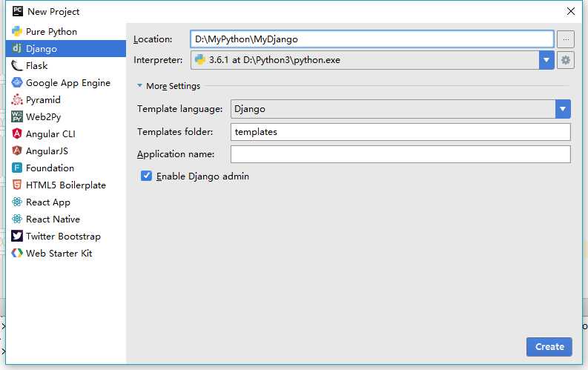Choose AngularJS project type label
Screen dimensions: 588x370
pos(47,151)
